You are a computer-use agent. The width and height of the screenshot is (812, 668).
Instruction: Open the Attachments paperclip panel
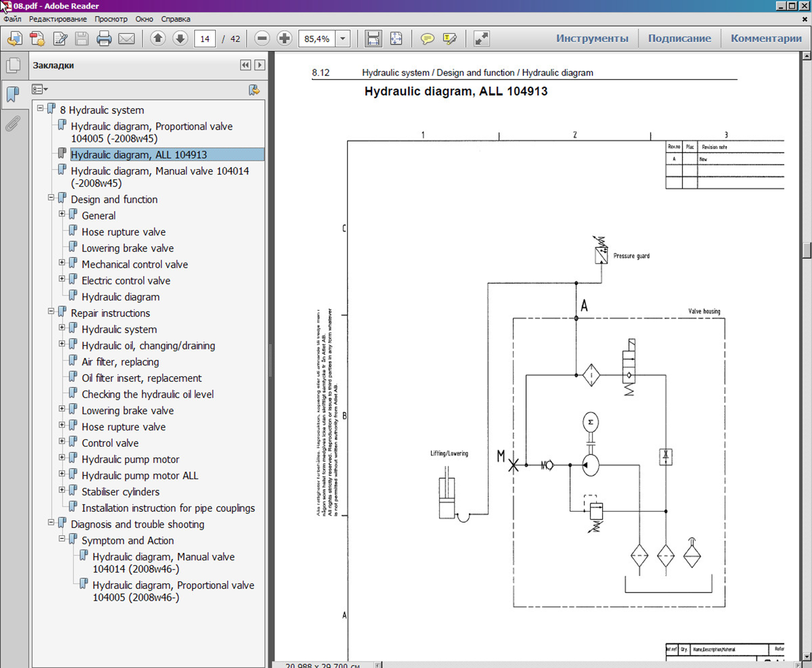coord(13,124)
